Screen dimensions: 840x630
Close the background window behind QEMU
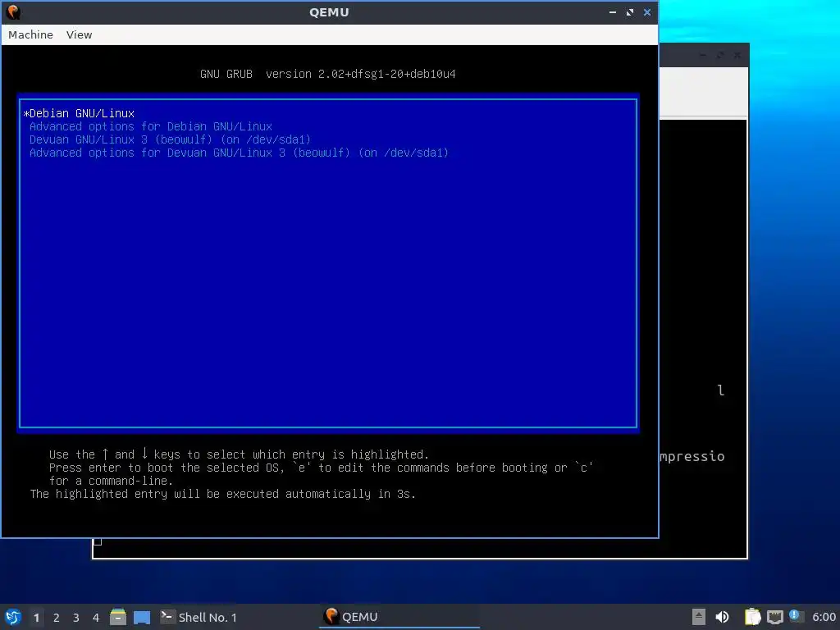737,55
